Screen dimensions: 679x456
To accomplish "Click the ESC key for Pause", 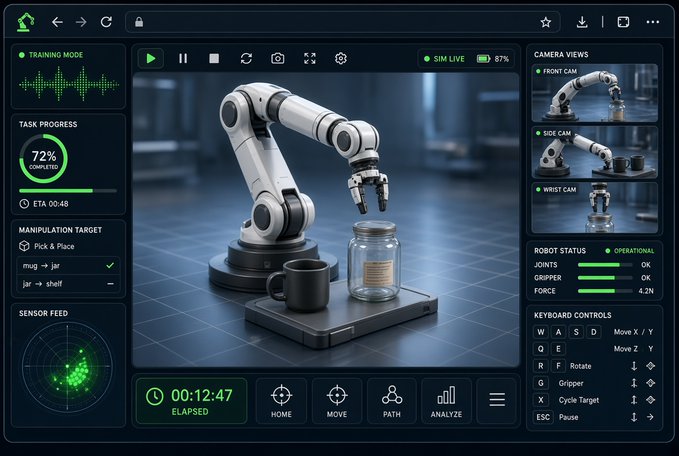I will pos(543,417).
